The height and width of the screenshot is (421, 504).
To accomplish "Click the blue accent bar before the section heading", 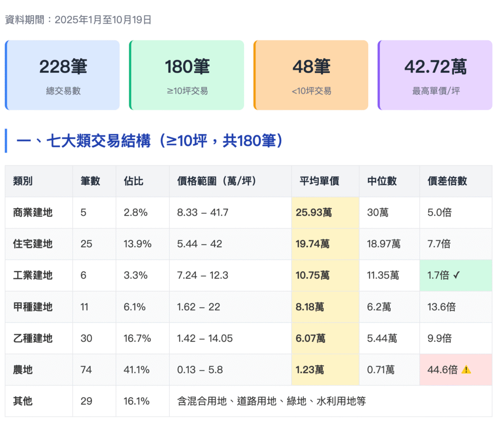I will coord(6,140).
